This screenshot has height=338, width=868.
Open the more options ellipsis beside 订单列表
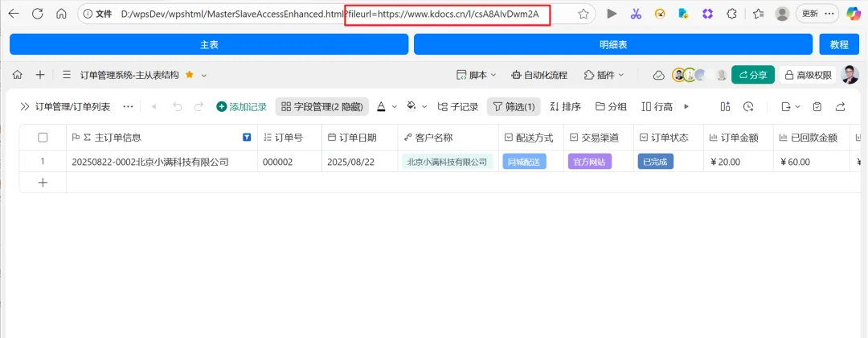click(x=128, y=106)
